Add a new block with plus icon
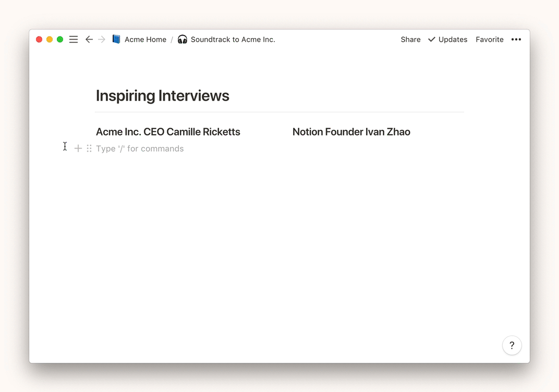The height and width of the screenshot is (392, 559). tap(78, 149)
